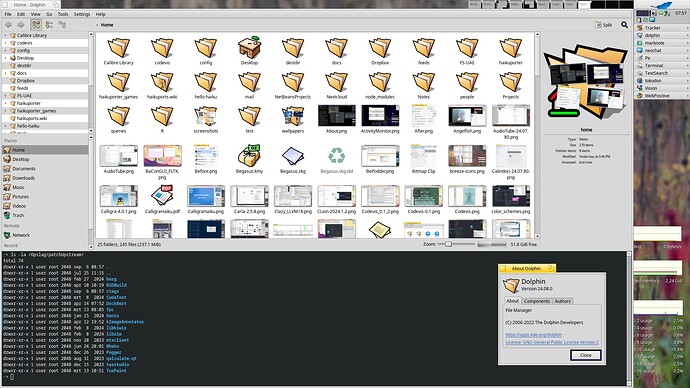
Task: Open the search magnifier icon
Action: (624, 25)
